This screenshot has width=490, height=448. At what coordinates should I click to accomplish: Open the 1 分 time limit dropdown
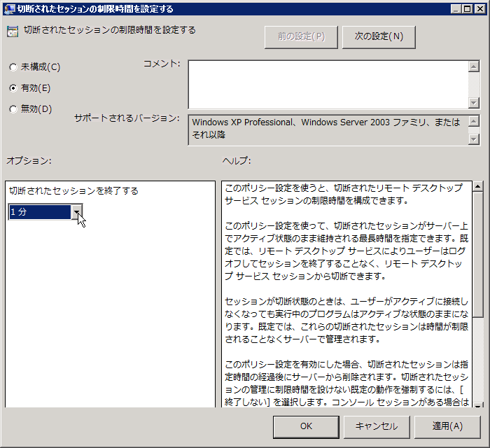[x=77, y=212]
